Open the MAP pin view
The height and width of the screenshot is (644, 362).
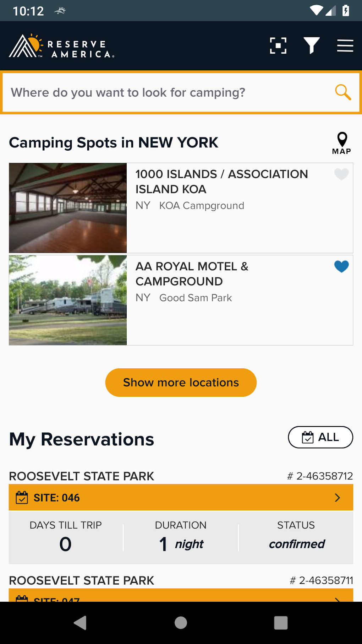(x=342, y=143)
